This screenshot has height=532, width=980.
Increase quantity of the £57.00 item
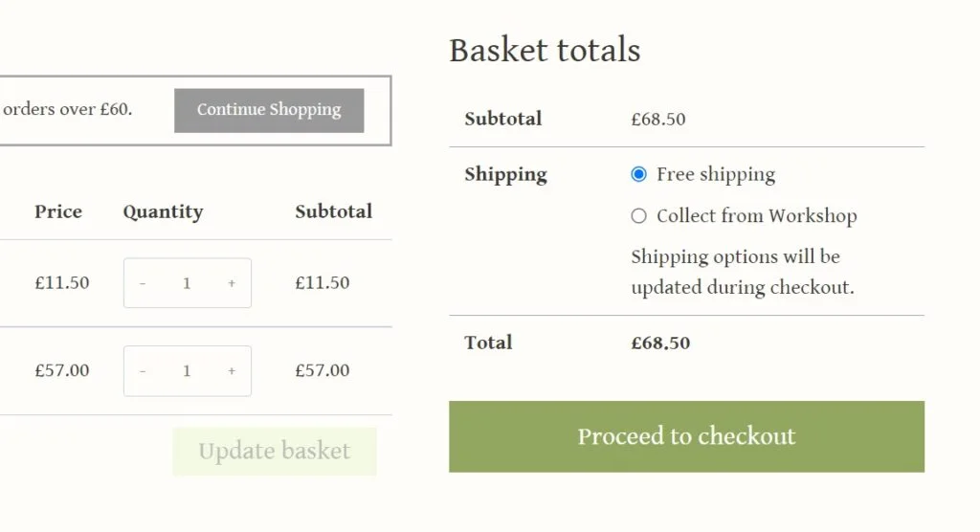click(232, 371)
